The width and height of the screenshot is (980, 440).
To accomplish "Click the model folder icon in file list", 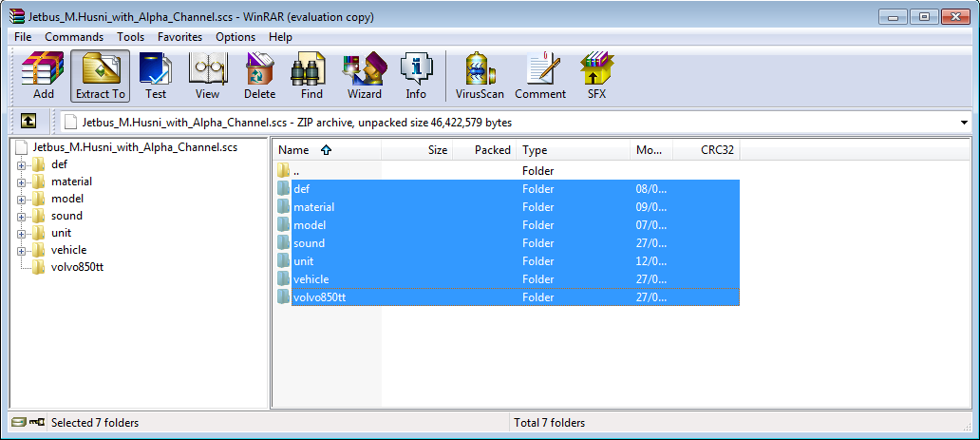I will tap(284, 224).
